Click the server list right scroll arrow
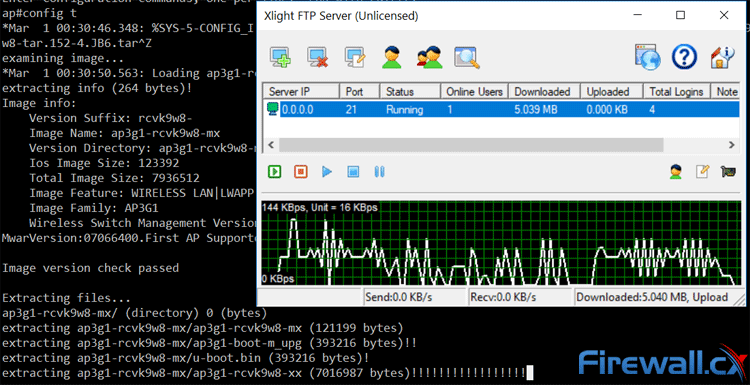 [x=732, y=144]
